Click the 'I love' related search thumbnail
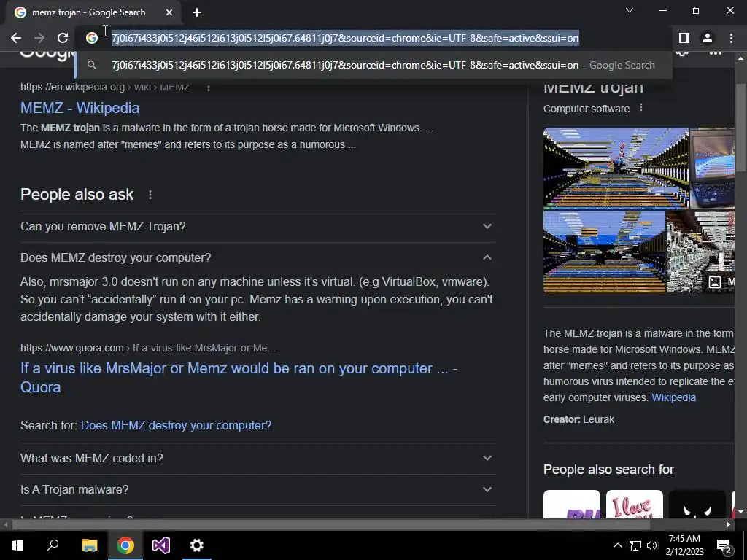 pos(634,505)
